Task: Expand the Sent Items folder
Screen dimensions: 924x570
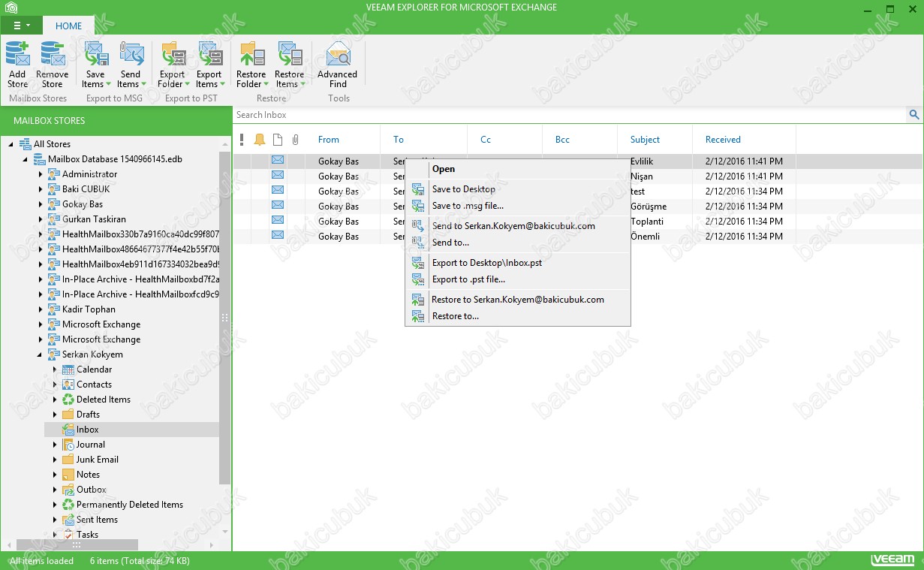Action: (55, 520)
